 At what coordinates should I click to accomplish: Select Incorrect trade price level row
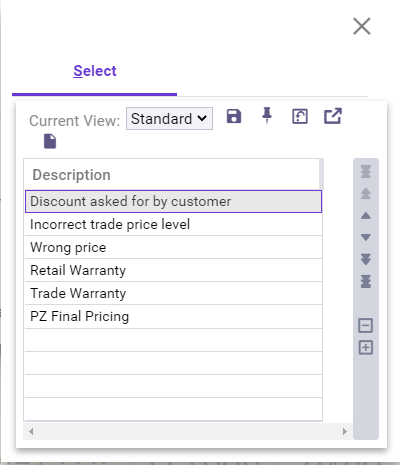173,224
